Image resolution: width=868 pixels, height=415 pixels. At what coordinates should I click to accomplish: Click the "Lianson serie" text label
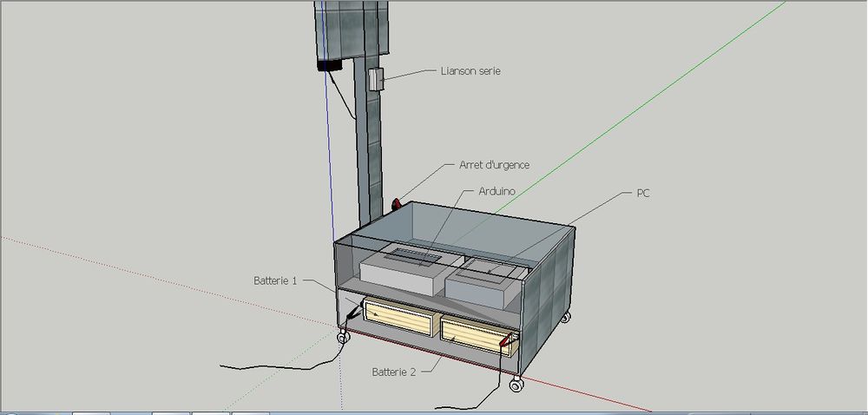[x=470, y=71]
